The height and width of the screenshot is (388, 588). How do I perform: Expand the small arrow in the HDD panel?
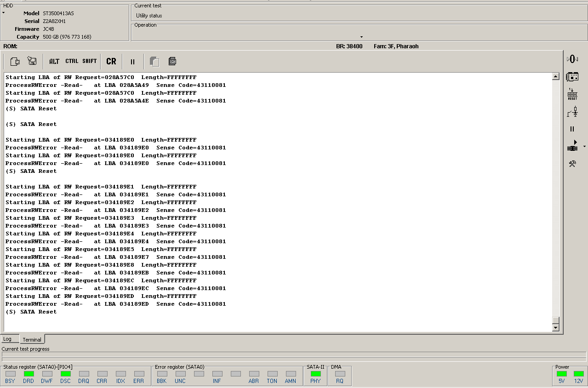[x=3, y=13]
